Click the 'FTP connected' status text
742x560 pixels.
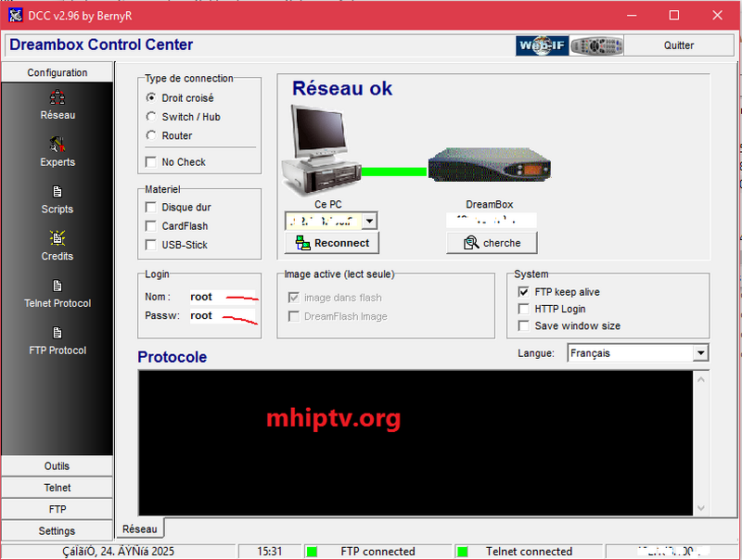pyautogui.click(x=377, y=552)
